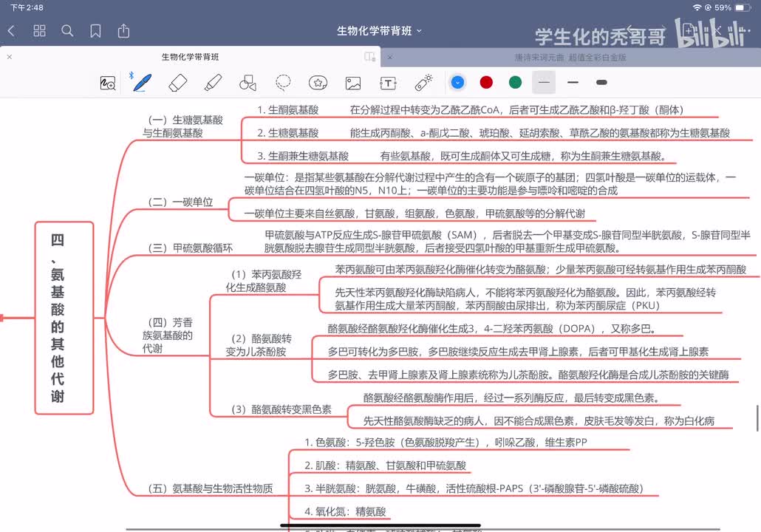The width and height of the screenshot is (761, 532).
Task: Open the stickers and elements tool
Action: point(318,83)
